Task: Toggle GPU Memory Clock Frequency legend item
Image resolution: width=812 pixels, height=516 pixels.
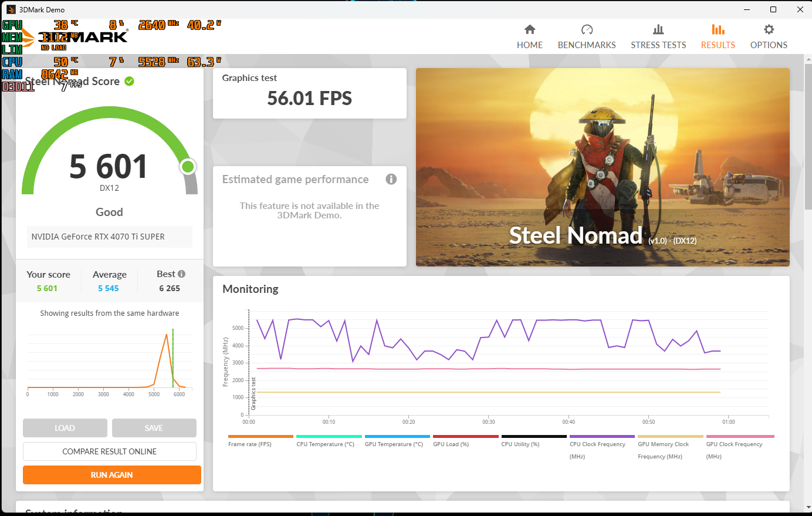Action: 670,447
